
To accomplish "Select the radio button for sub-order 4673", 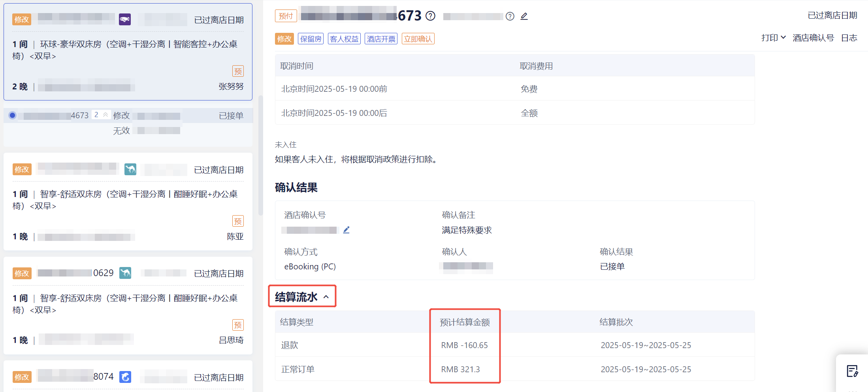I will pos(13,115).
